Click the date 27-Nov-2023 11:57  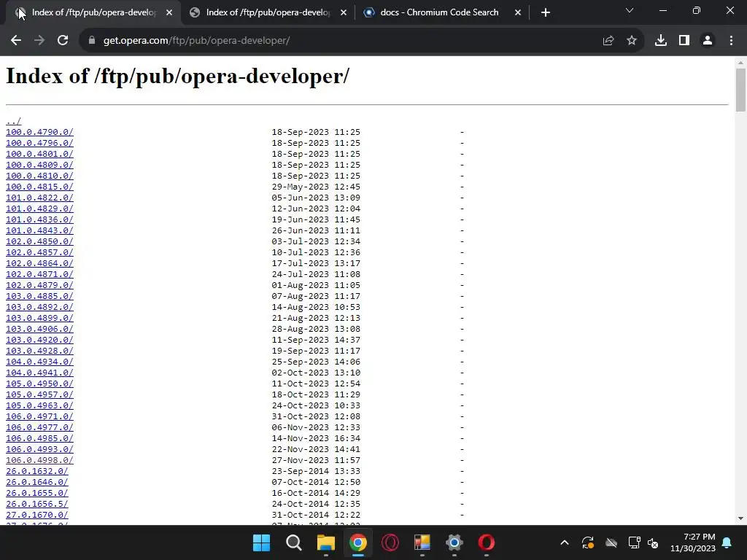(316, 461)
